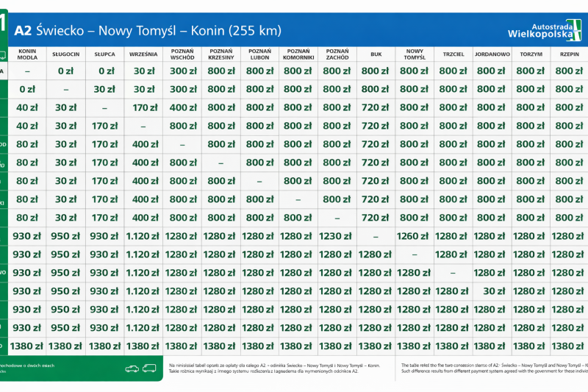Select the NOWY TOMYŚL column header
This screenshot has width=588, height=392.
(415, 54)
